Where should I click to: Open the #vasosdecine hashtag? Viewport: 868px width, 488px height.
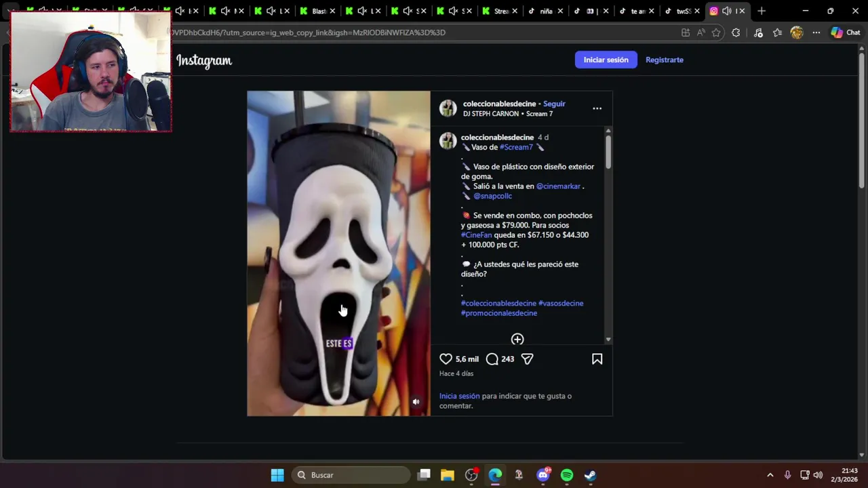[561, 304]
